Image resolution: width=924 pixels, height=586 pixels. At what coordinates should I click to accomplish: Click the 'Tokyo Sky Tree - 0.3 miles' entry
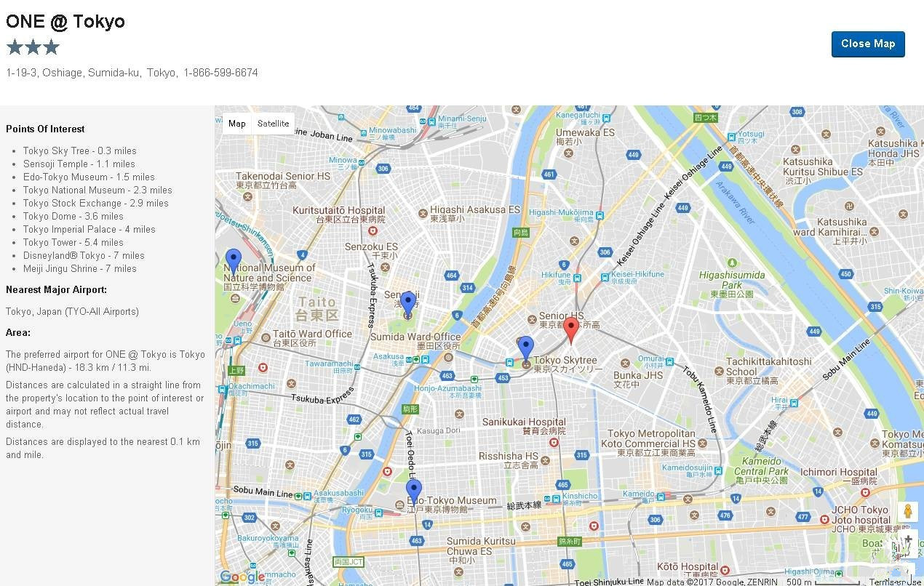(x=80, y=151)
